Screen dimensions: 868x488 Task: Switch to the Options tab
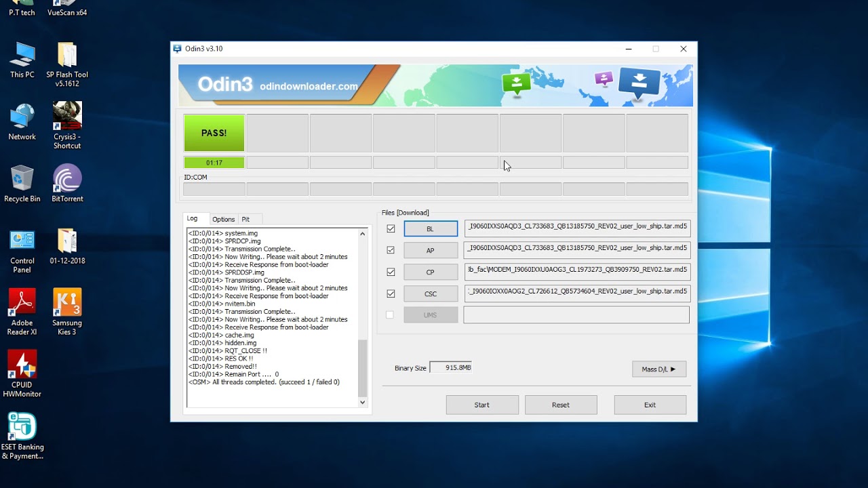[223, 219]
